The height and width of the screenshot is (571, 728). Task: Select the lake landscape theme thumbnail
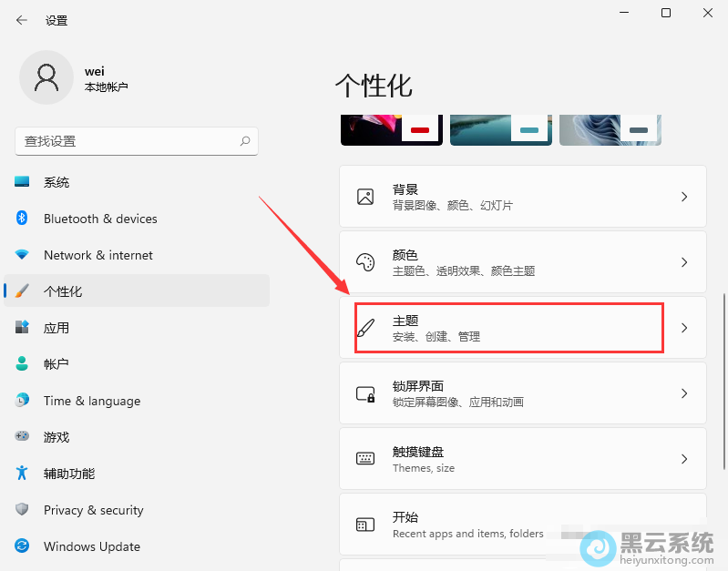click(500, 129)
